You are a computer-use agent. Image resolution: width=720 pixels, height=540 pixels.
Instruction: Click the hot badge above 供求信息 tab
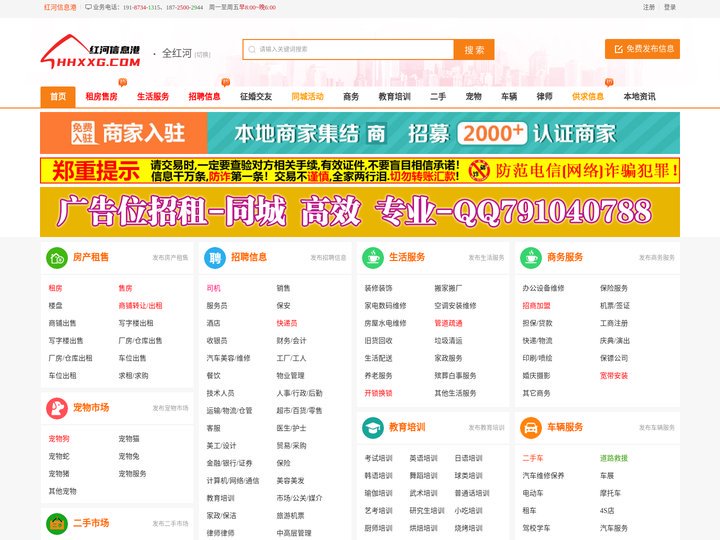[x=609, y=82]
